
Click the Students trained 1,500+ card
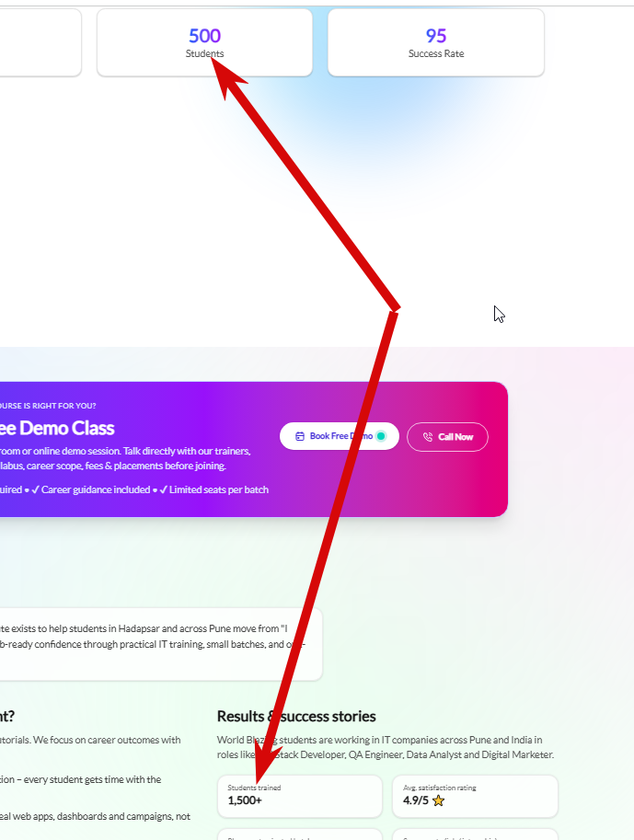click(300, 796)
